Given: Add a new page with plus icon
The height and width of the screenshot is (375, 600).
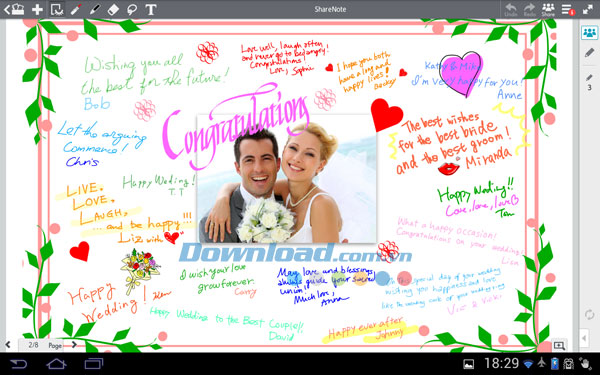Looking at the screenshot, I should (x=37, y=9).
